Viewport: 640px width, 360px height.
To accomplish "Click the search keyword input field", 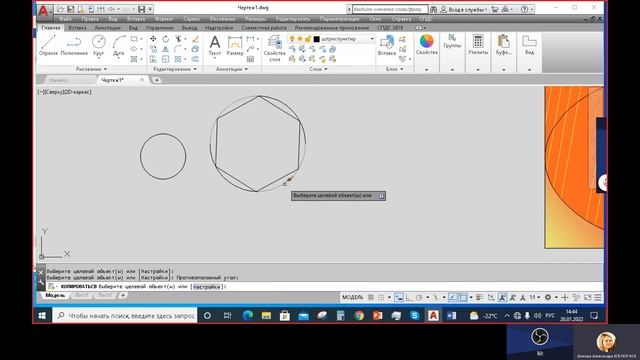I will pyautogui.click(x=390, y=9).
